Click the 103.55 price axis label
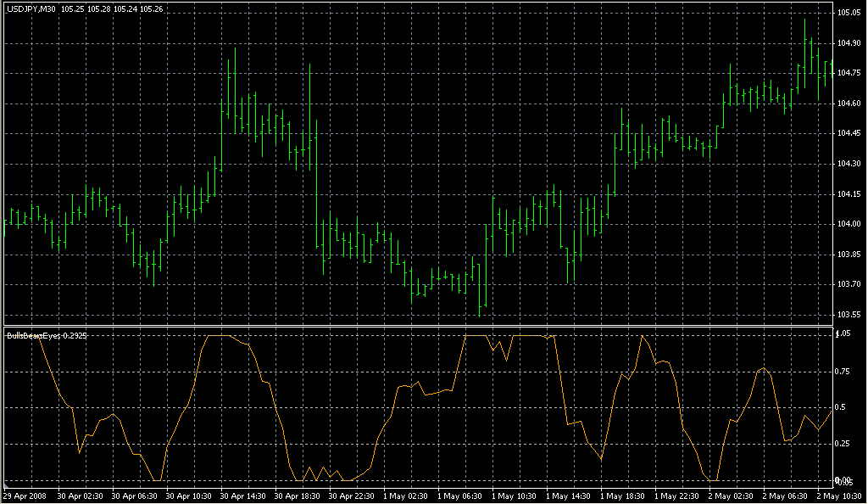The width and height of the screenshot is (868, 504). point(850,315)
